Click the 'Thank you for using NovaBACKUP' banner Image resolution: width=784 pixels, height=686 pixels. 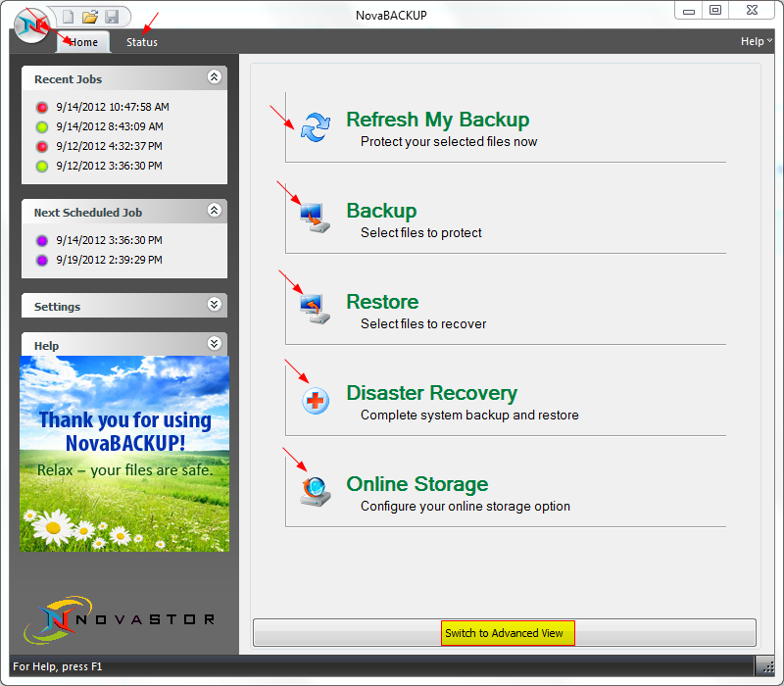tap(124, 454)
